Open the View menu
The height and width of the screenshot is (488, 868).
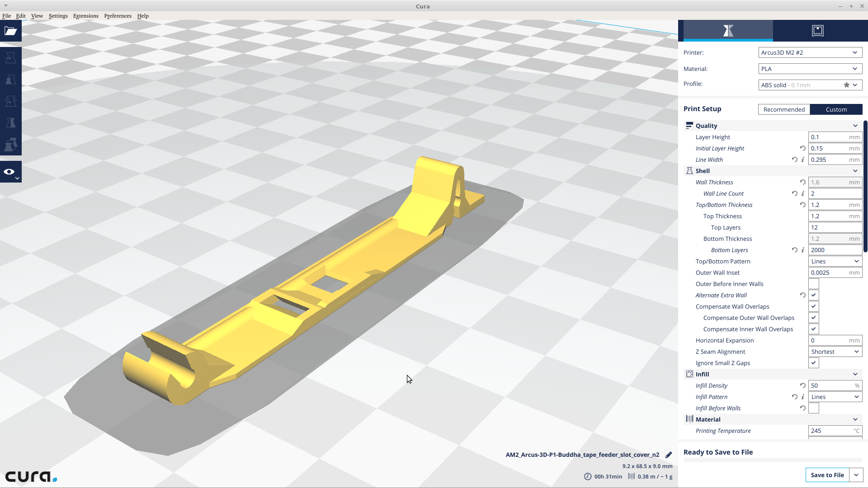point(37,16)
